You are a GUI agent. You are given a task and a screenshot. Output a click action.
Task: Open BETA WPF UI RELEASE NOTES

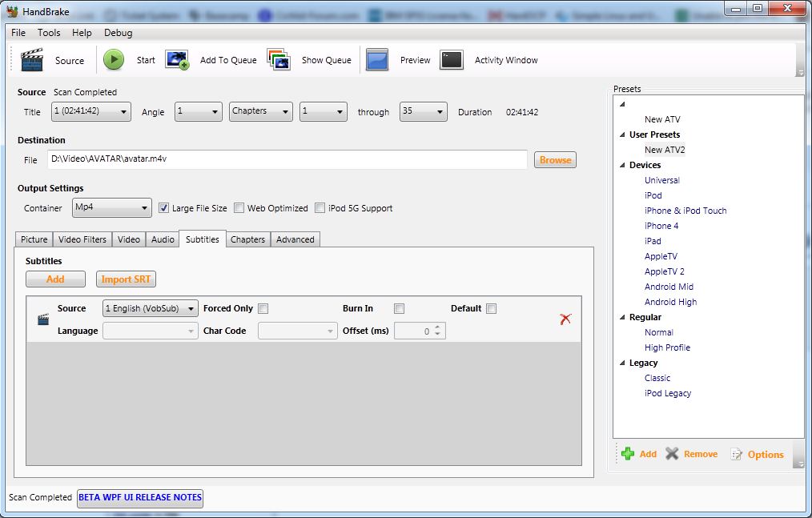coord(140,498)
